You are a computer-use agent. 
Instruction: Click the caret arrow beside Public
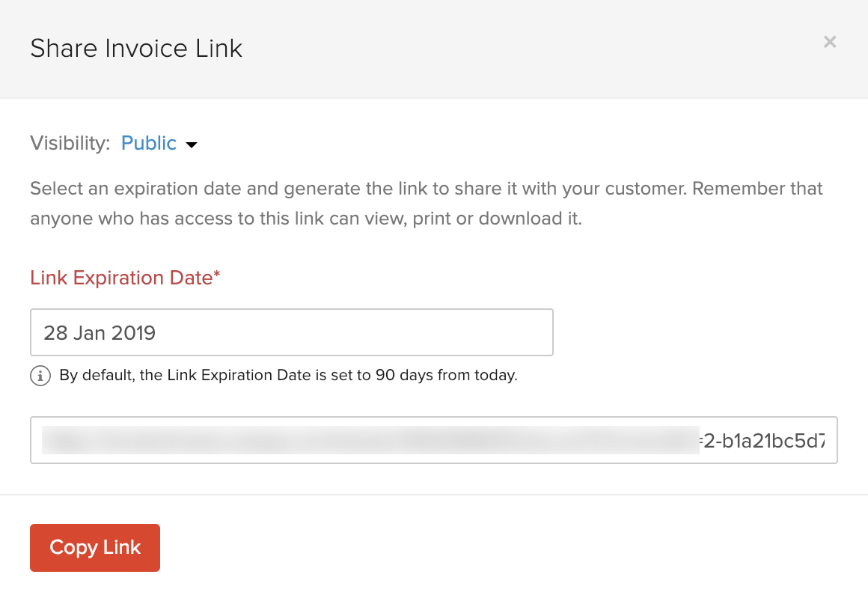click(192, 144)
